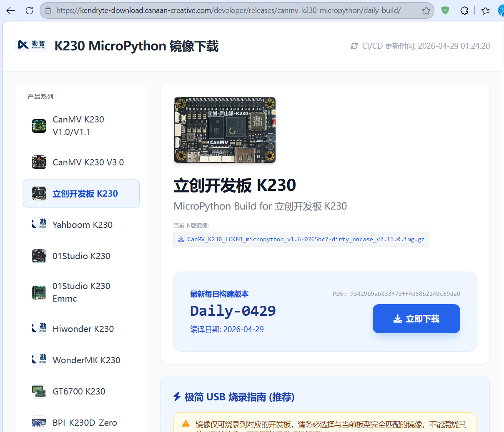The image size is (504, 432).
Task: Click the K230 MicroPython 镜像下载 title
Action: [136, 46]
